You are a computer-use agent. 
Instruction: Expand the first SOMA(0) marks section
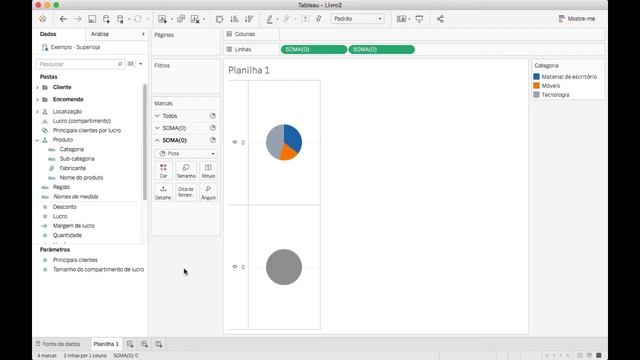(x=157, y=128)
